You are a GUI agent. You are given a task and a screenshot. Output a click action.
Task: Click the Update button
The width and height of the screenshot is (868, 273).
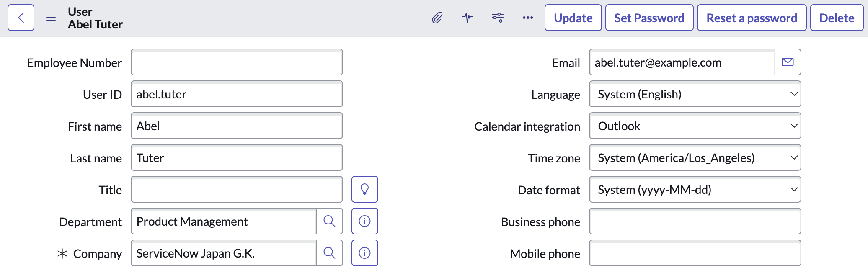tap(573, 18)
